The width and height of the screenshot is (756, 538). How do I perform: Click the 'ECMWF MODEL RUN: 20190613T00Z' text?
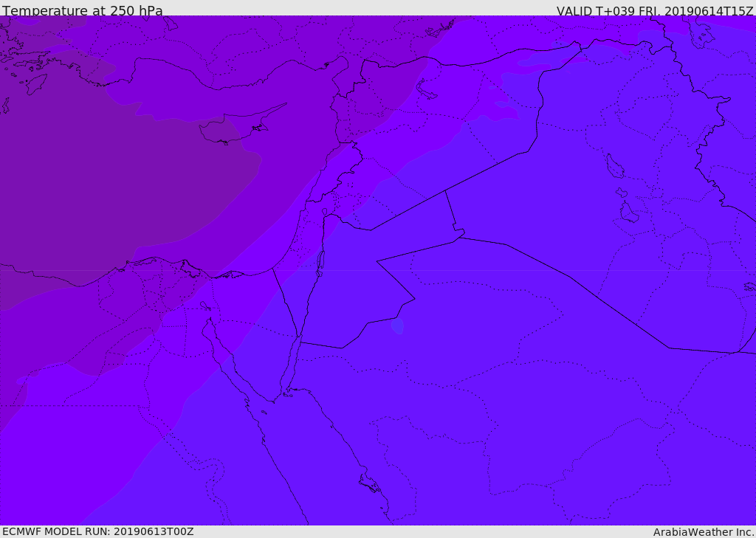pyautogui.click(x=98, y=531)
